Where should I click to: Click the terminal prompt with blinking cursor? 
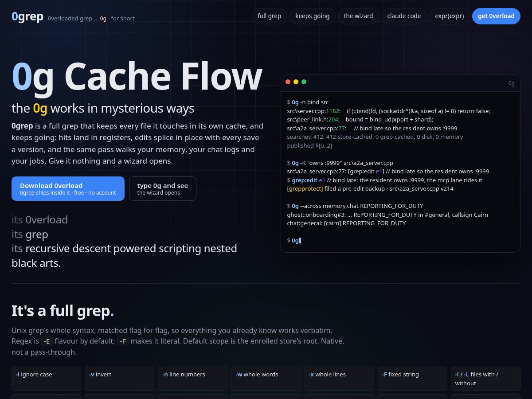click(x=294, y=241)
